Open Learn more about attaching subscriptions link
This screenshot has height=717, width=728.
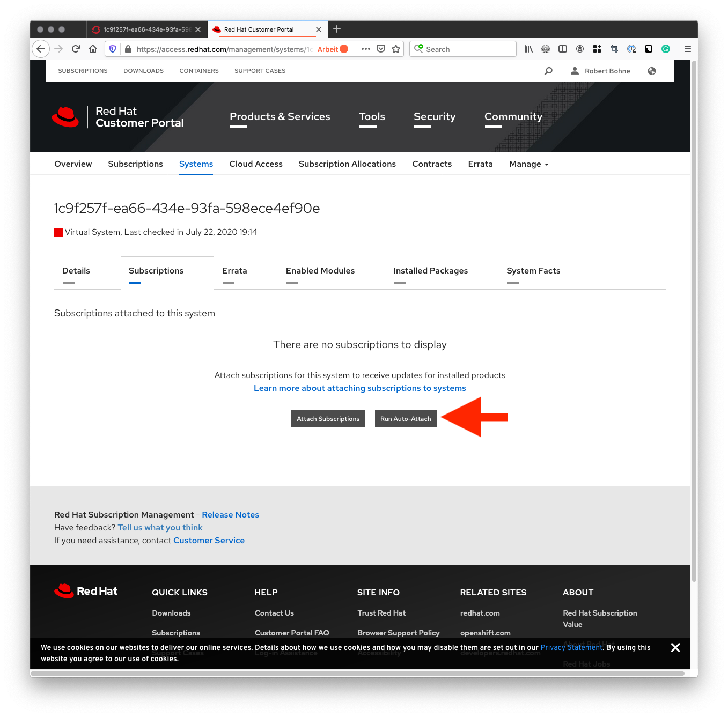click(359, 388)
